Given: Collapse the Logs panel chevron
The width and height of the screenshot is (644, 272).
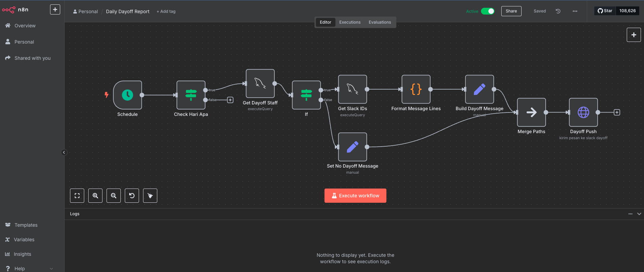Looking at the screenshot, I should [x=639, y=214].
